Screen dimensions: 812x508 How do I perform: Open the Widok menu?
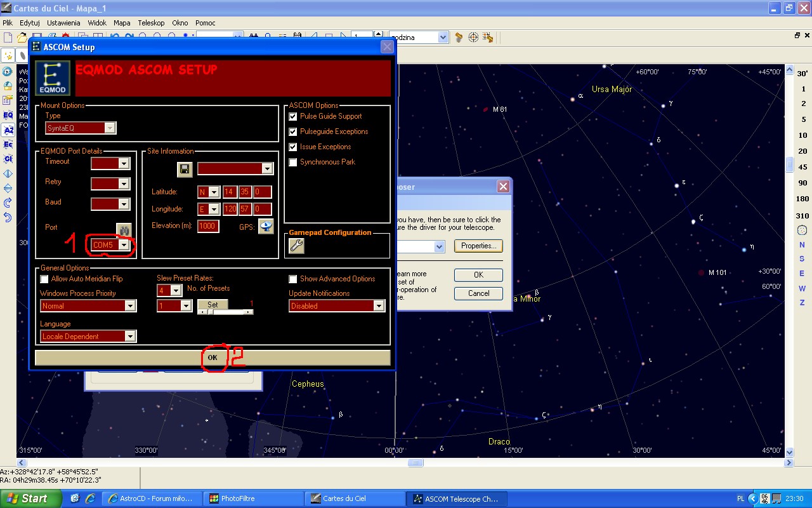(x=97, y=22)
